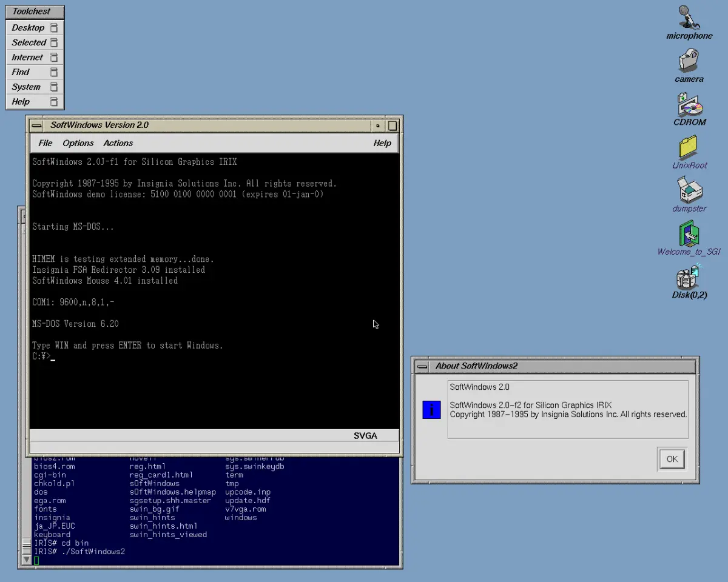Click 'COM1: 9600,n,8,1,-' line
Screen dimensions: 728x582
(73, 302)
